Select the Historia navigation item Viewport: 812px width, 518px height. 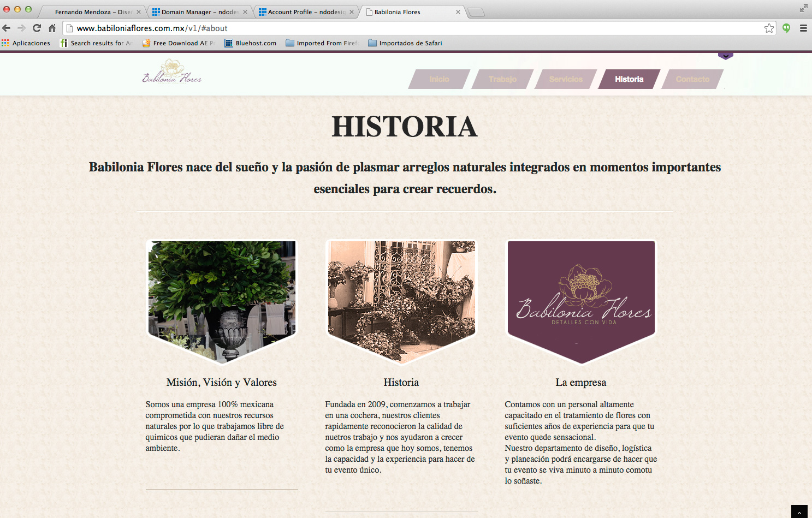coord(629,79)
